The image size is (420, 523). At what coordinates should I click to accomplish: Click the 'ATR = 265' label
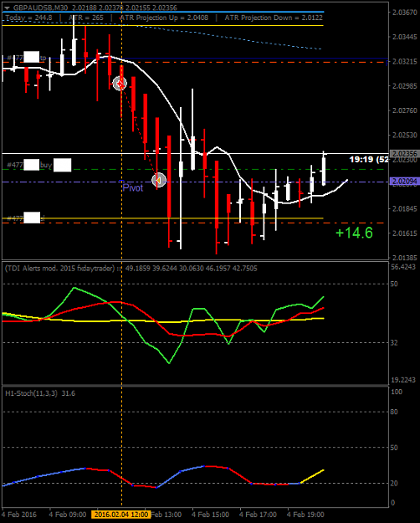click(x=85, y=18)
